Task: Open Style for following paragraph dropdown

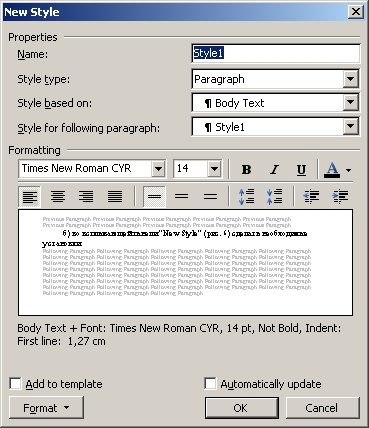Action: point(350,126)
